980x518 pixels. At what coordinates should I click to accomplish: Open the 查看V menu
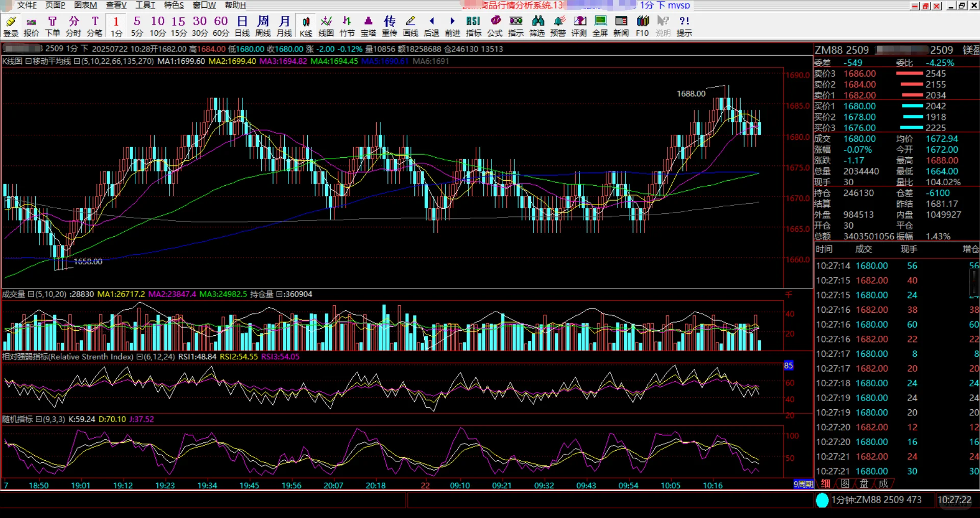[116, 5]
